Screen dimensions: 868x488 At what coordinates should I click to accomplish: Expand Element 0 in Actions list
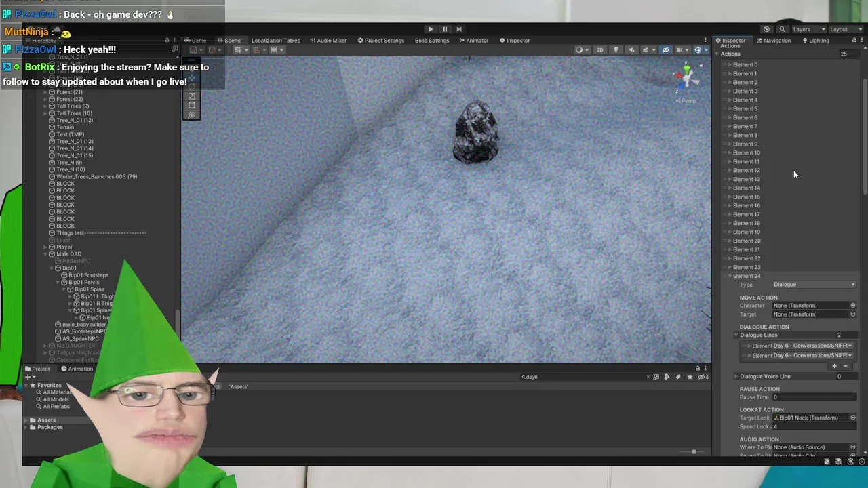[730, 65]
